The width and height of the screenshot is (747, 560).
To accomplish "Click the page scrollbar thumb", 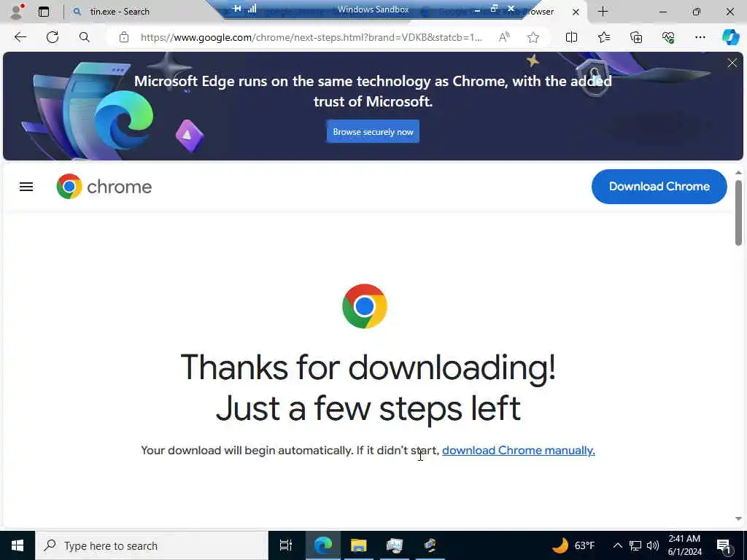I will [x=738, y=213].
